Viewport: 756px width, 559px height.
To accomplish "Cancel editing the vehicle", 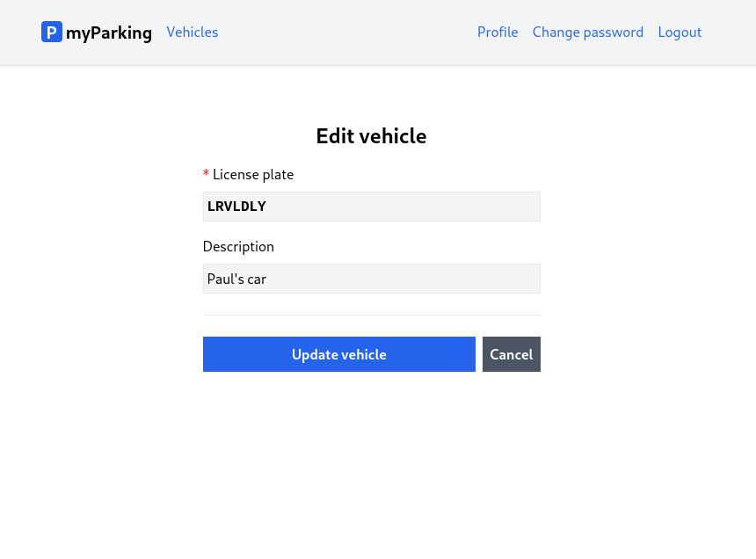I will pos(512,354).
